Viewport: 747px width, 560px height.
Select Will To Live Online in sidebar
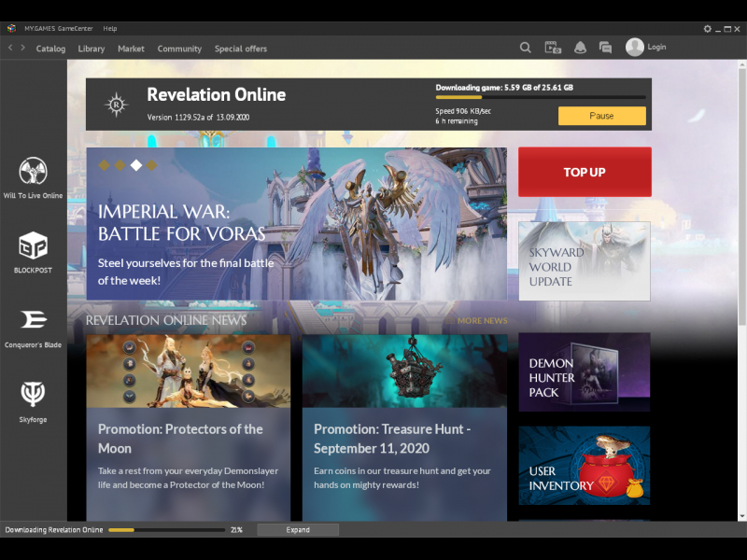coord(33,177)
